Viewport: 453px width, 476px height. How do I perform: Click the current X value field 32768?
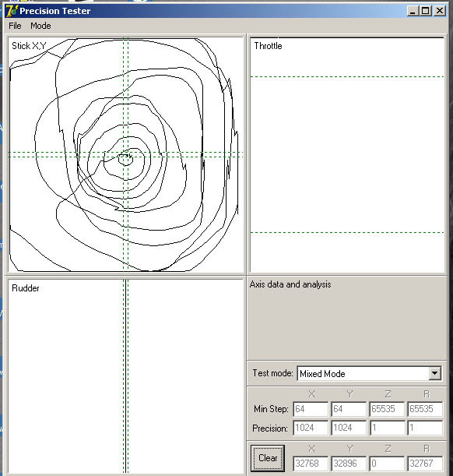coord(311,464)
